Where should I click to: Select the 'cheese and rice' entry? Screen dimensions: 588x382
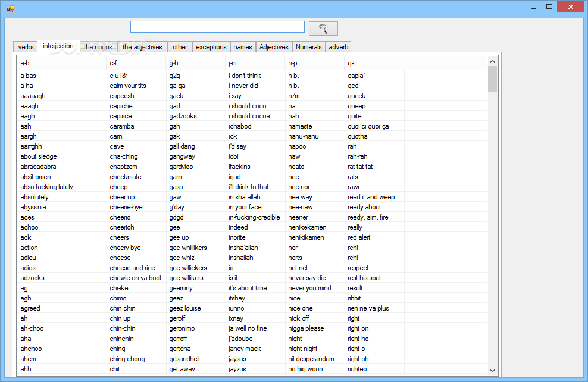132,268
